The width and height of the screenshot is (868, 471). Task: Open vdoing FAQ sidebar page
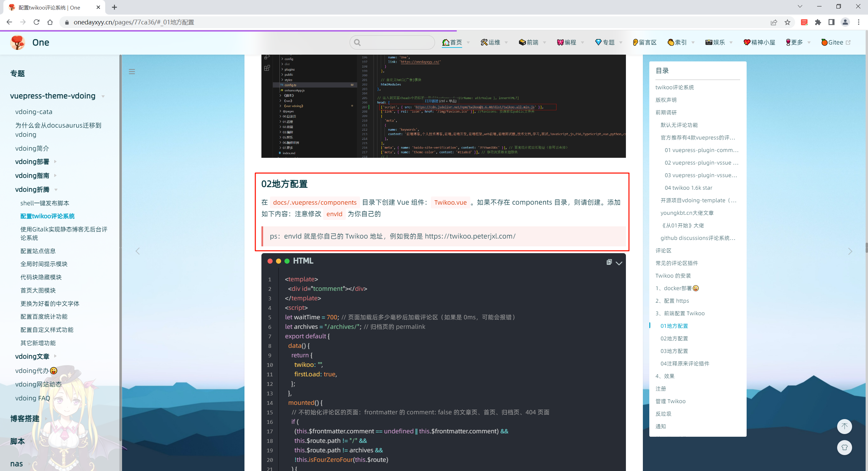click(x=33, y=398)
